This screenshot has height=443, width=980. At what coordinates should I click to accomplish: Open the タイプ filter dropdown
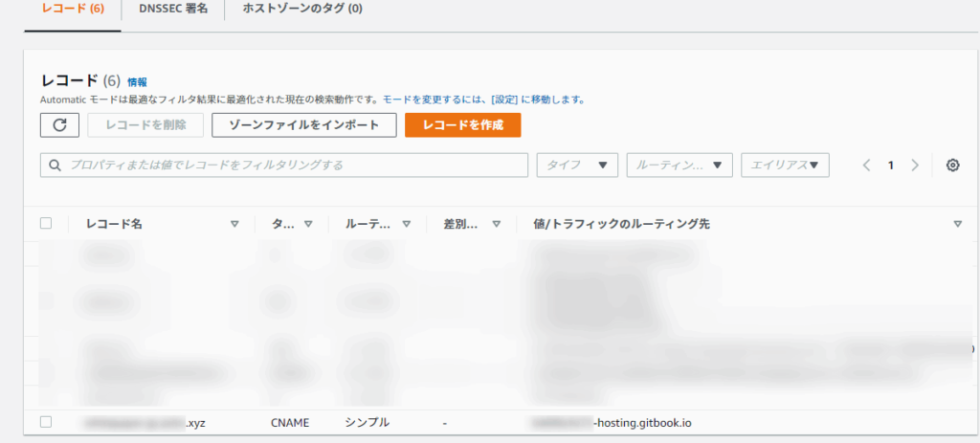tap(577, 166)
